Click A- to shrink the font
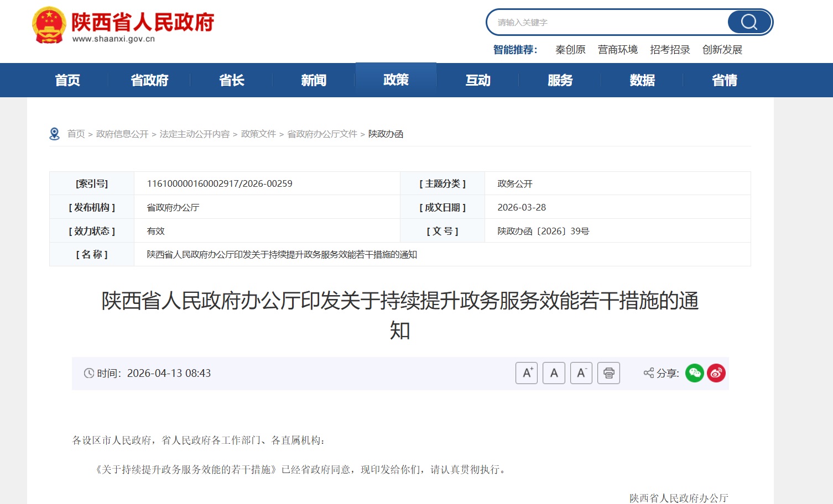 (581, 373)
